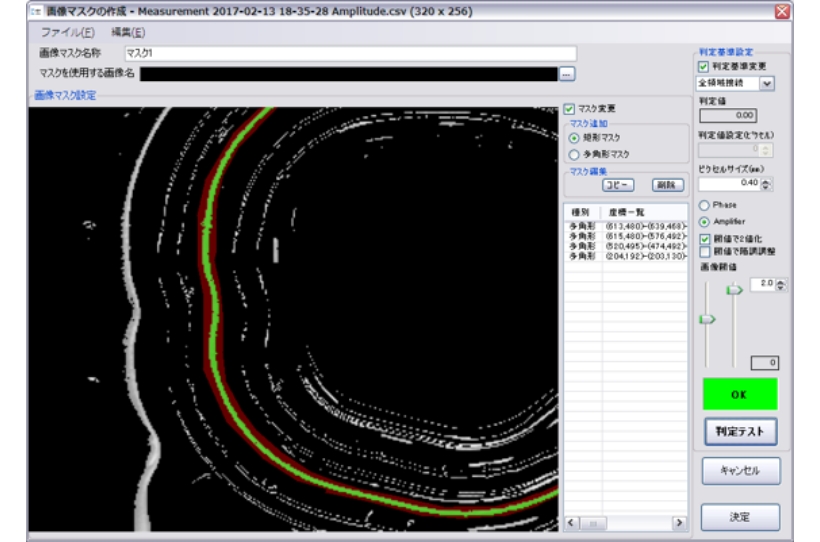This screenshot has height=542, width=820.
Task: Open the 全領域接続 dropdown
Action: 767,84
